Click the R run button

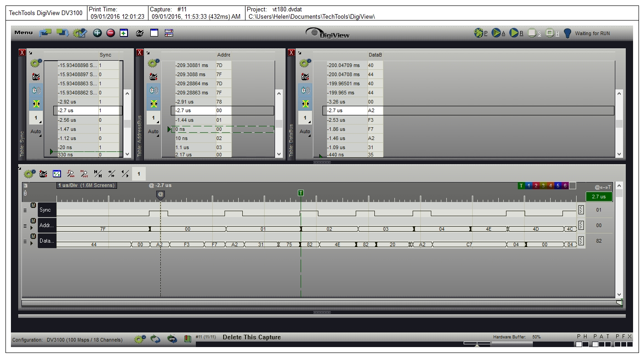[516, 33]
